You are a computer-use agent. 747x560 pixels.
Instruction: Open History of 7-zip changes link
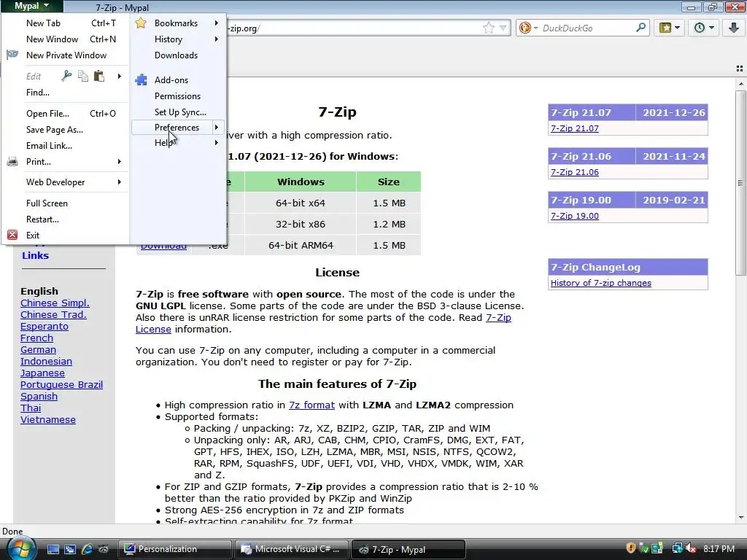(601, 283)
